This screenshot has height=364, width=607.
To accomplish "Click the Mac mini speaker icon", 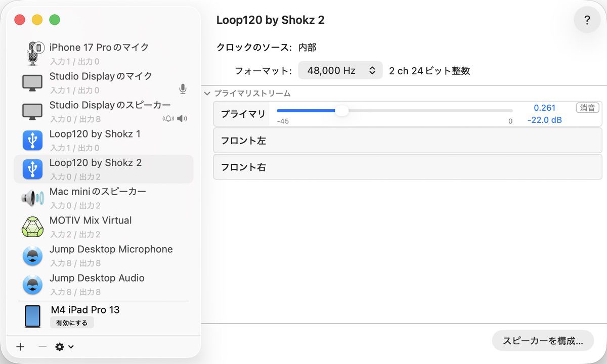I will point(32,198).
